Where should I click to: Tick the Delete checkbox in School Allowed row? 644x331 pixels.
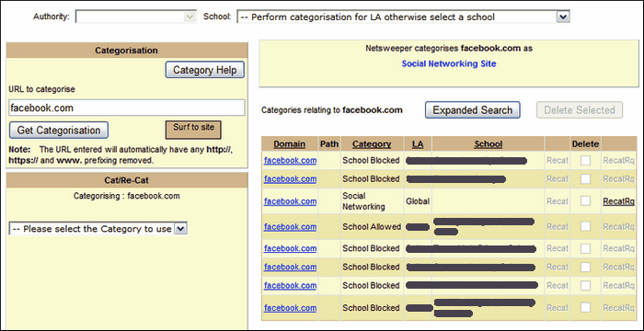click(585, 226)
